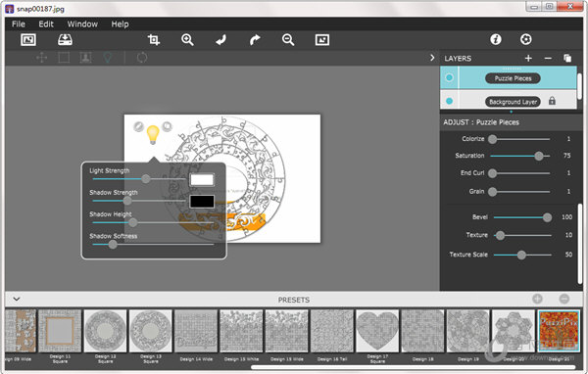Click the Bevel slider
The image size is (588, 374).
tap(522, 217)
